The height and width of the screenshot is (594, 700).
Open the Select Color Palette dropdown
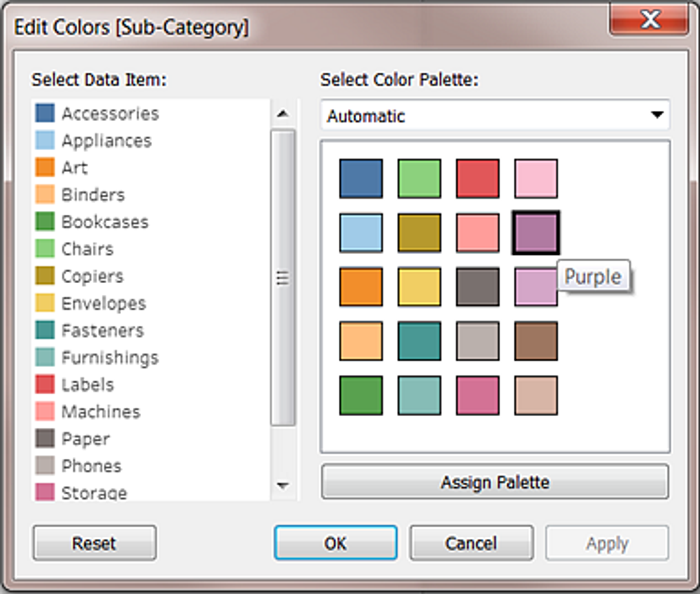495,115
